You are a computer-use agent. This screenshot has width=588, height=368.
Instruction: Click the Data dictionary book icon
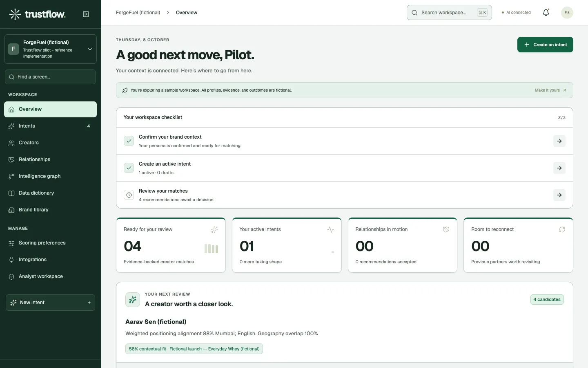[x=11, y=193]
